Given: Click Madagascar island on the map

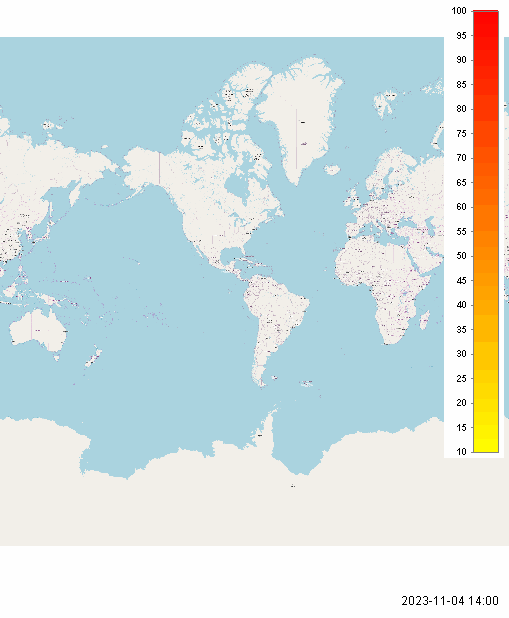Looking at the screenshot, I should click(x=424, y=320).
